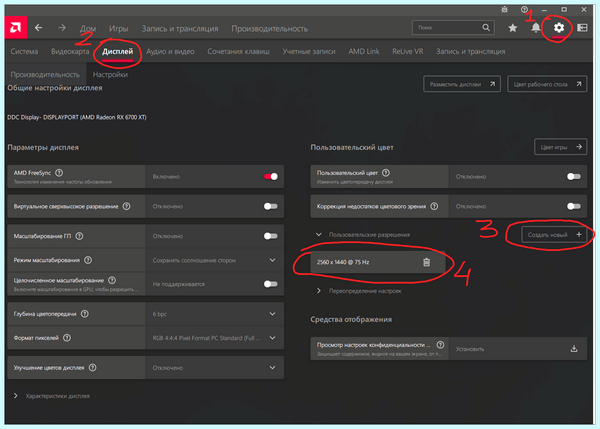
Task: Show help for Режим масштабирования
Action: coord(88,260)
